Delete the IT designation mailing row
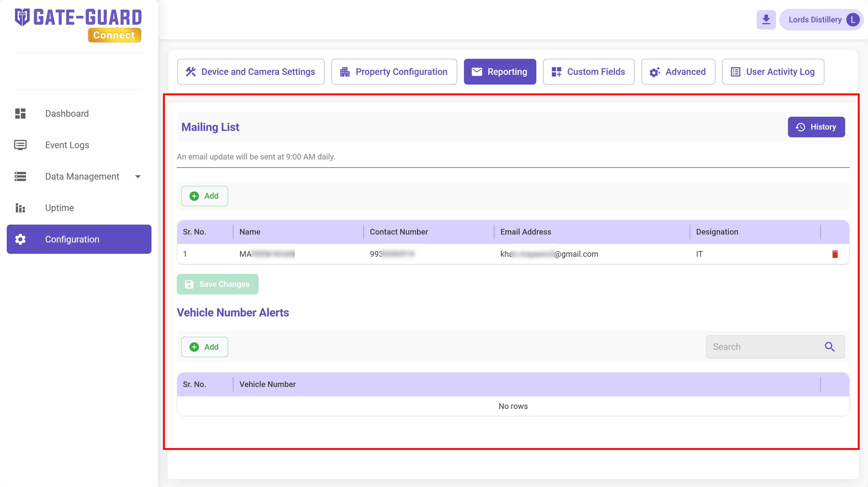The image size is (868, 487). tap(835, 254)
